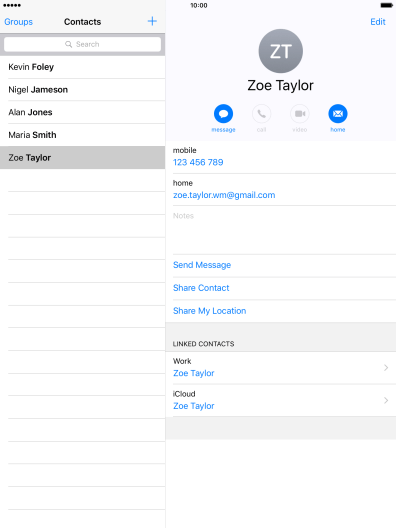
Task: Click the zoe.taylor.wm@gmail.com email address
Action: point(224,195)
